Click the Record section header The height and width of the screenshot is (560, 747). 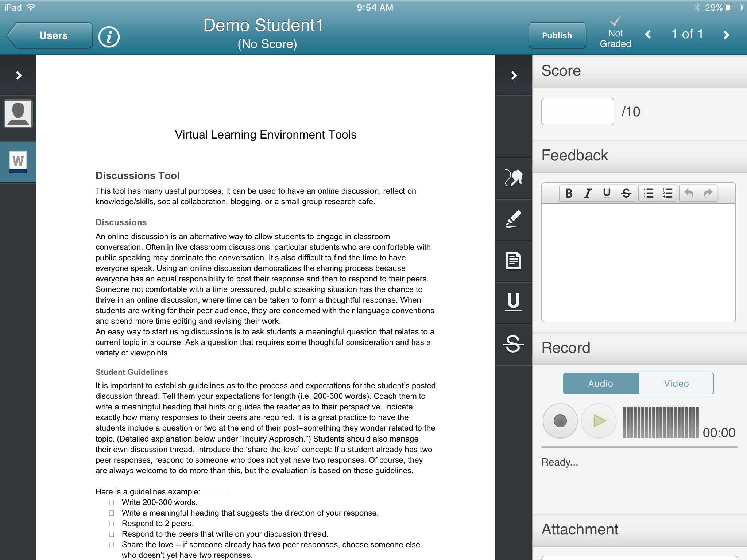639,348
